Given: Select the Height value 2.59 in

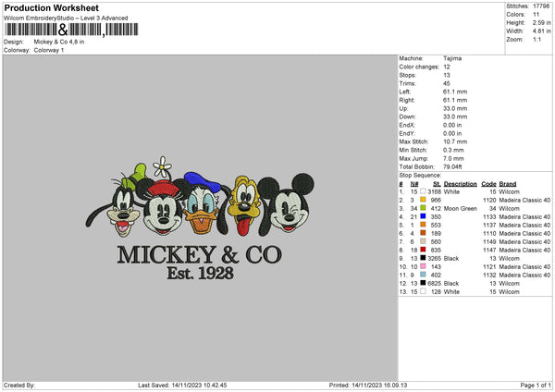Looking at the screenshot, I should click(541, 22).
